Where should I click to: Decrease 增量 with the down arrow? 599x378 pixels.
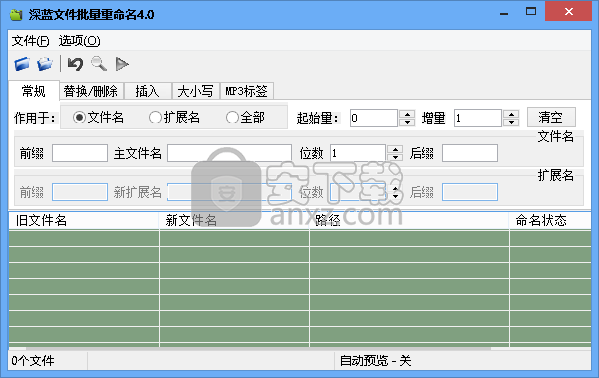[x=511, y=122]
